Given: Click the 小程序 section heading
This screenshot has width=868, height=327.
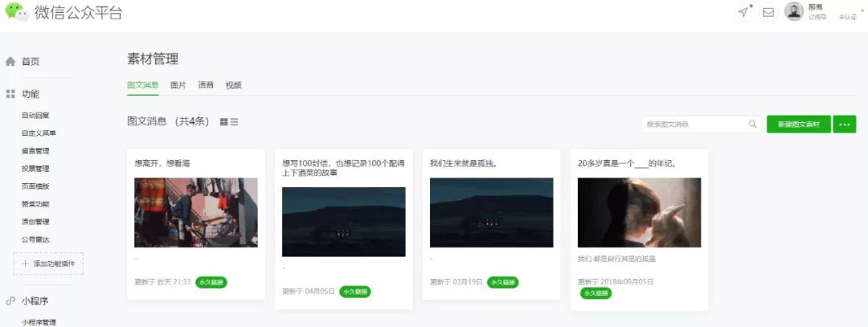Looking at the screenshot, I should click(x=35, y=301).
